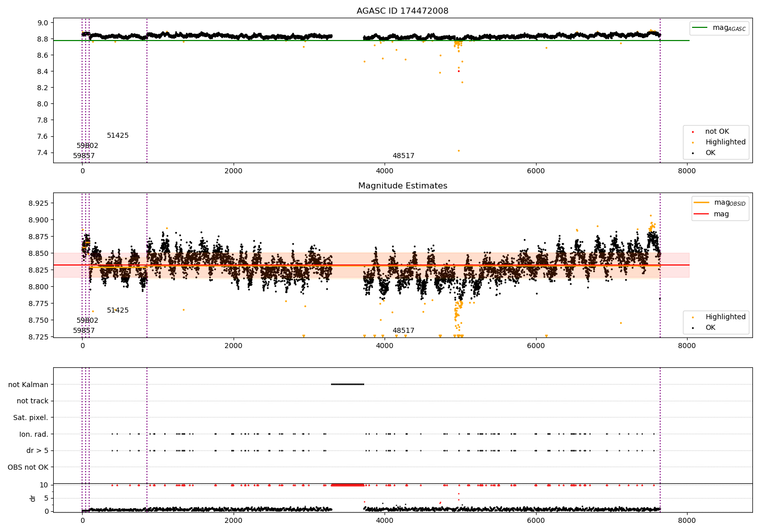
Task: Click the 8.850 y-axis tick label
Action: click(40, 253)
